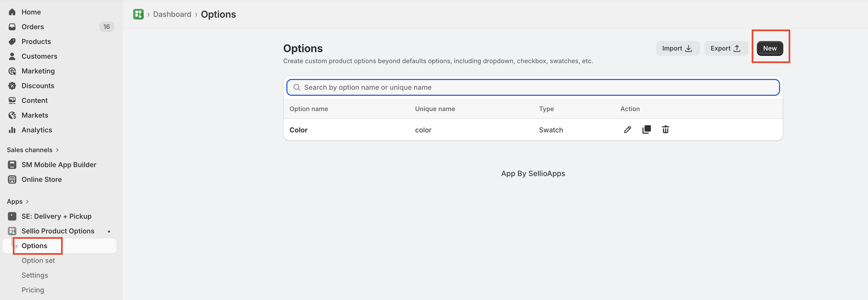This screenshot has width=868, height=300.
Task: Click the Home house icon in sidebar
Action: [12, 12]
